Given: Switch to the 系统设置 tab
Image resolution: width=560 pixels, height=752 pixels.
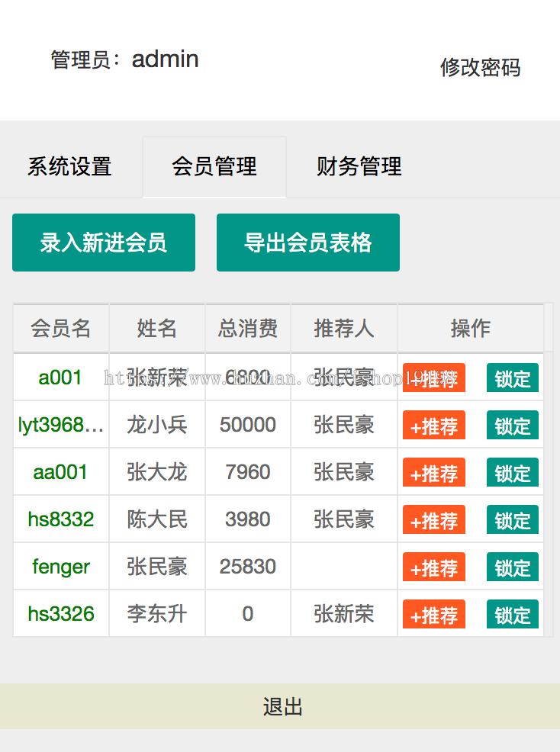Looking at the screenshot, I should tap(69, 167).
